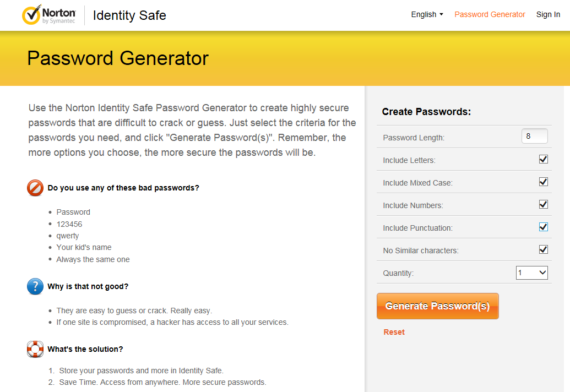570x392 pixels.
Task: Disable the Include Numbers checkbox
Action: [x=544, y=204]
